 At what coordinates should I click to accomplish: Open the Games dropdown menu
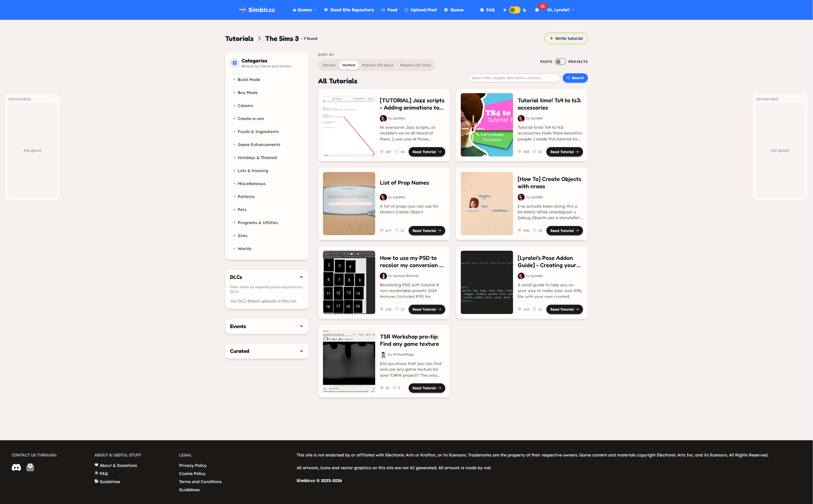(x=305, y=10)
